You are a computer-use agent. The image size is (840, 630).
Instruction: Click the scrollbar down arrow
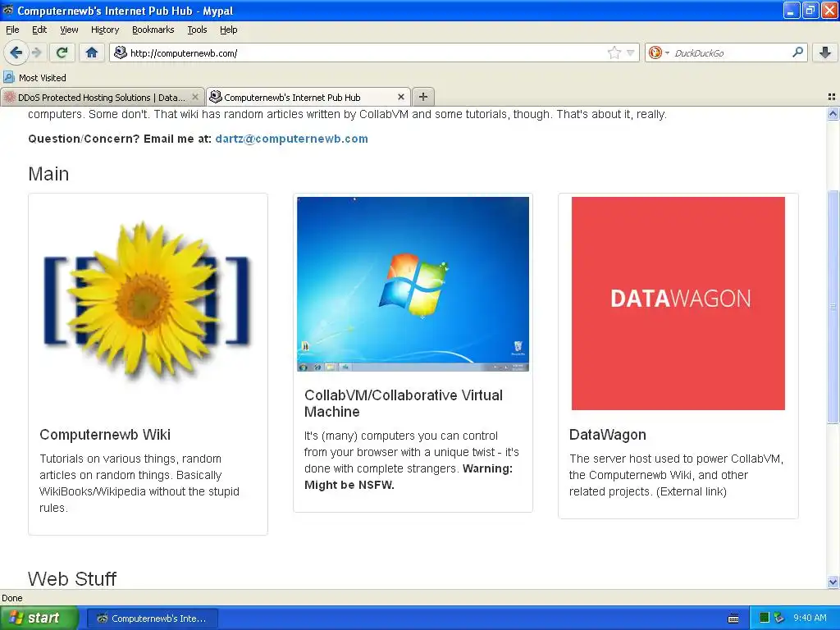(833, 582)
